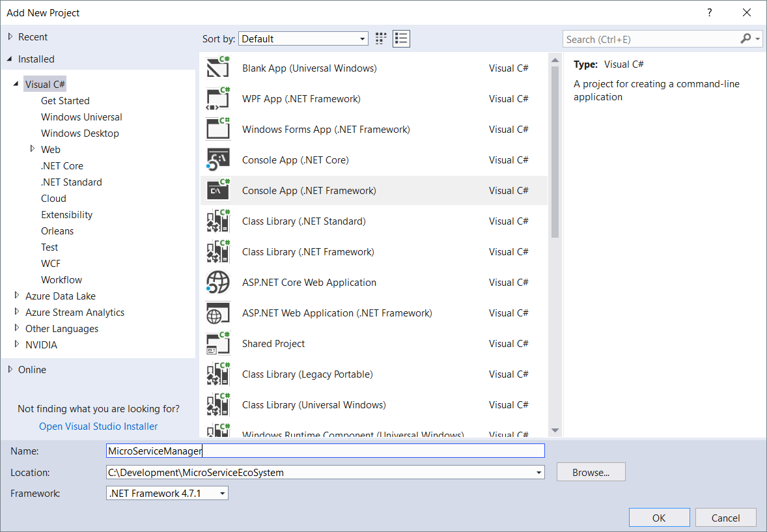Click the WPF App (.NET Framework) template icon

218,98
